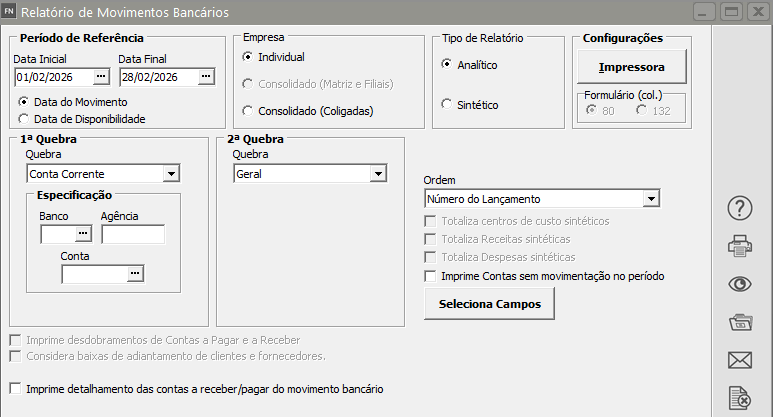Check Imprime detalhamento das contas option

click(15, 389)
